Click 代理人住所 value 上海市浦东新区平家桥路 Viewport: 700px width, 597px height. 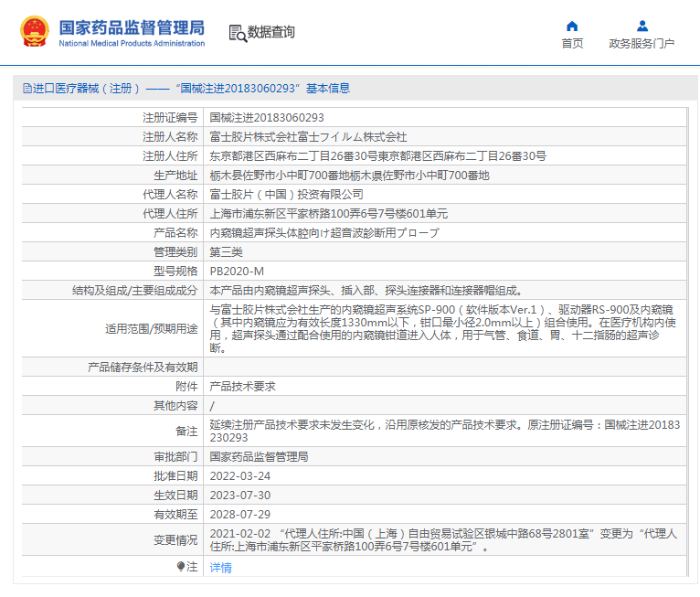[x=329, y=213]
